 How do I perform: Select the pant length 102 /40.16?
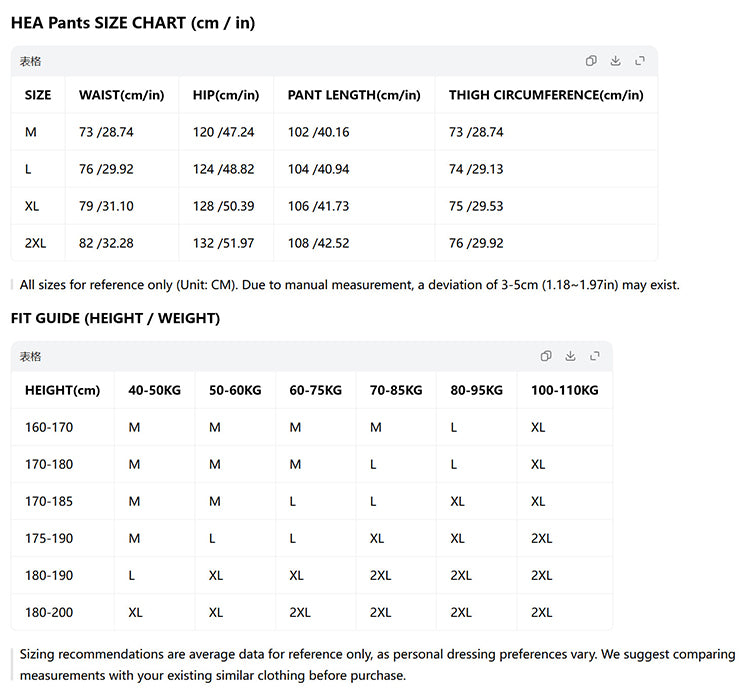(x=319, y=132)
